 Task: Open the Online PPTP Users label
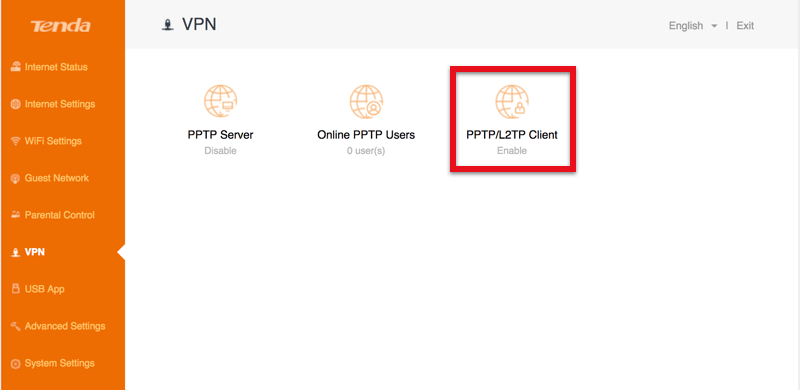click(366, 135)
